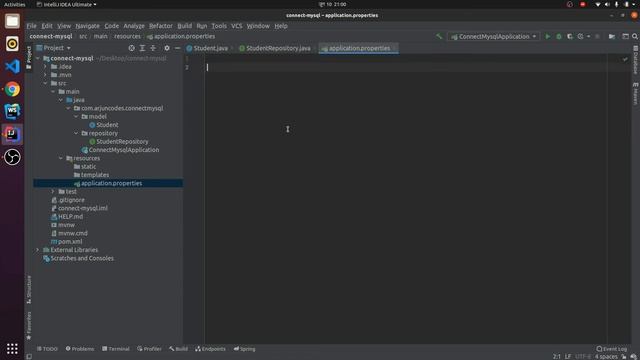Launch Google Chrome from dock
The height and width of the screenshot is (360, 640).
click(12, 89)
